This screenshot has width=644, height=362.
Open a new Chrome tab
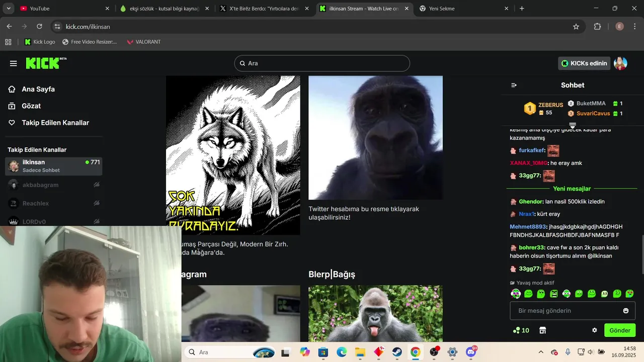pyautogui.click(x=522, y=9)
